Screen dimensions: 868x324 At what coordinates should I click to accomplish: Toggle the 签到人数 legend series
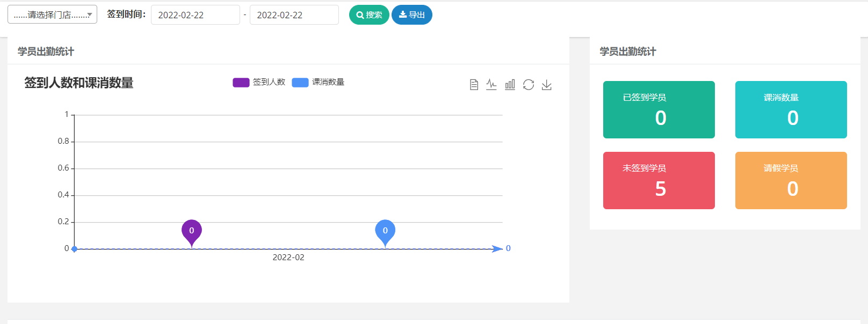click(269, 82)
